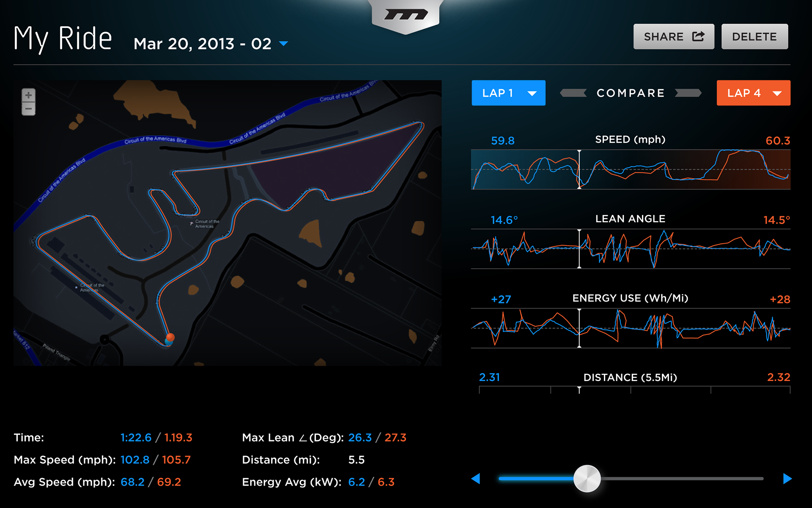Open the LAP 4 dropdown
Image resolution: width=812 pixels, height=508 pixels.
(x=753, y=93)
